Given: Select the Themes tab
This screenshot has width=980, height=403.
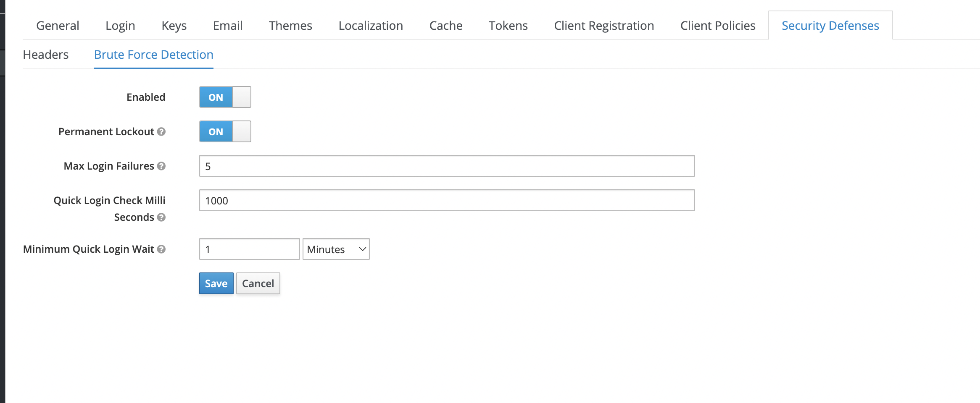Looking at the screenshot, I should (290, 25).
